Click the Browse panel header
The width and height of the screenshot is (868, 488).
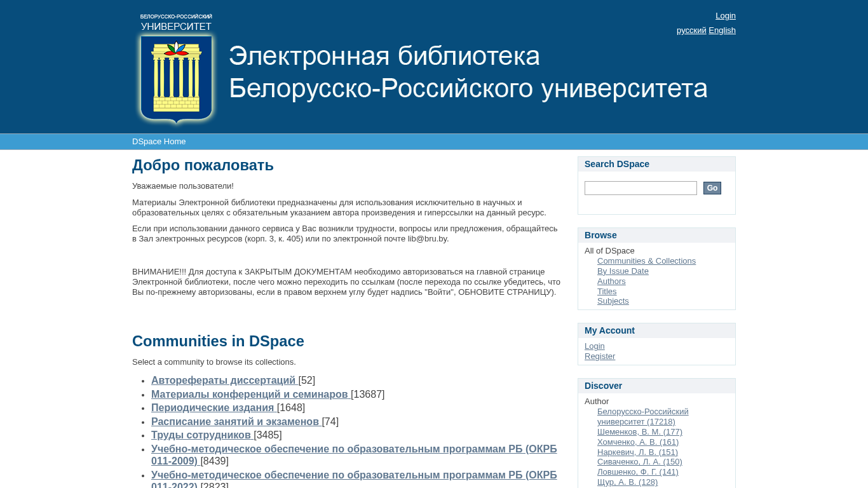coord(656,235)
